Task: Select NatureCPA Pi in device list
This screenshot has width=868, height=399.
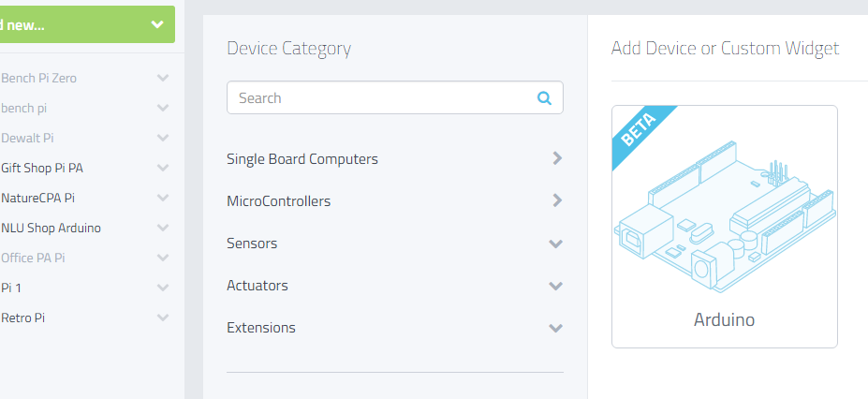Action: [x=37, y=198]
